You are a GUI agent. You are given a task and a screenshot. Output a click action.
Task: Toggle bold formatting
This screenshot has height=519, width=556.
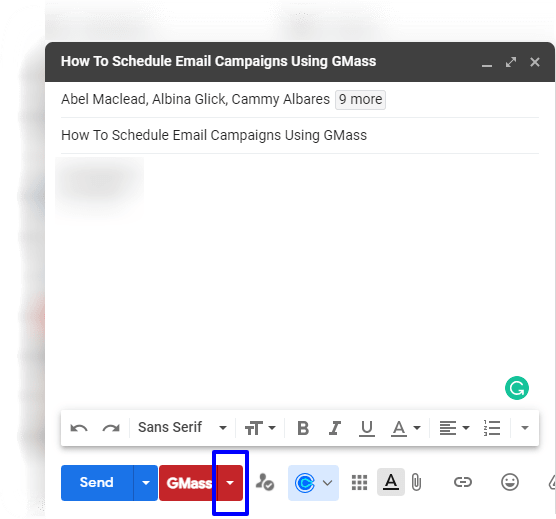coord(303,428)
